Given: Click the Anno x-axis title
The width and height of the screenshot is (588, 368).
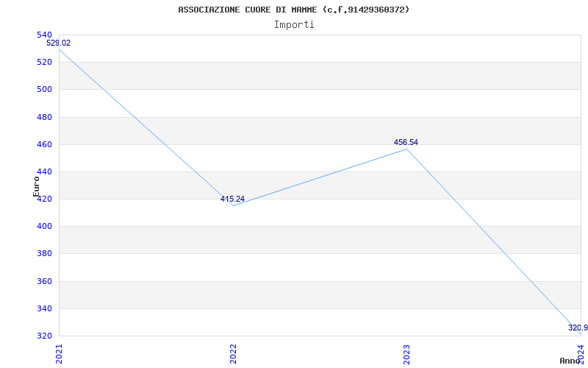Looking at the screenshot, I should 570,361.
